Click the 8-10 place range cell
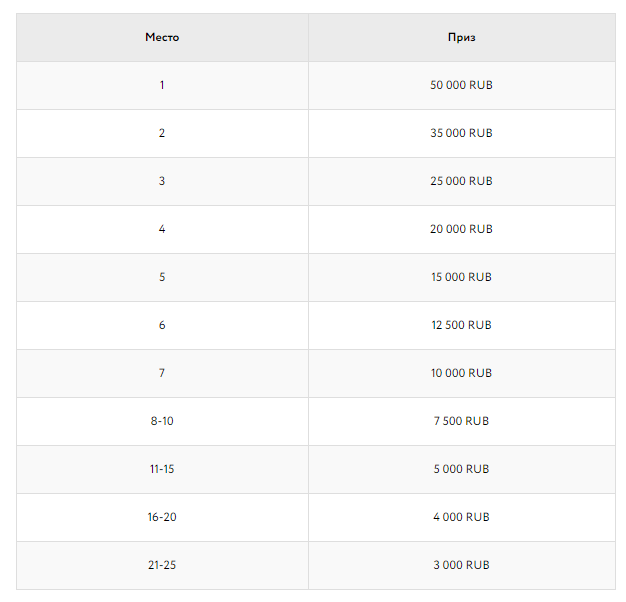This screenshot has height=602, width=626. [162, 421]
